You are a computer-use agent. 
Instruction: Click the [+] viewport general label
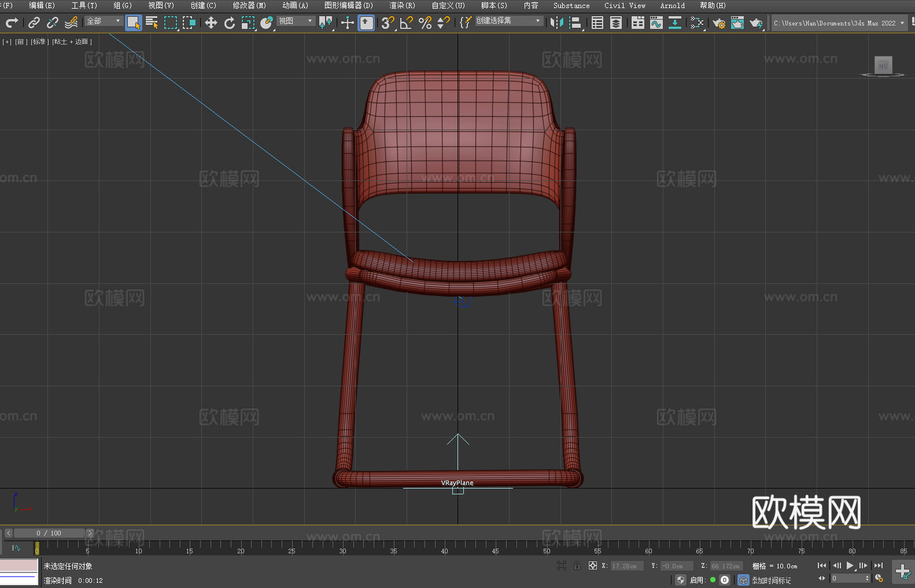(7, 42)
